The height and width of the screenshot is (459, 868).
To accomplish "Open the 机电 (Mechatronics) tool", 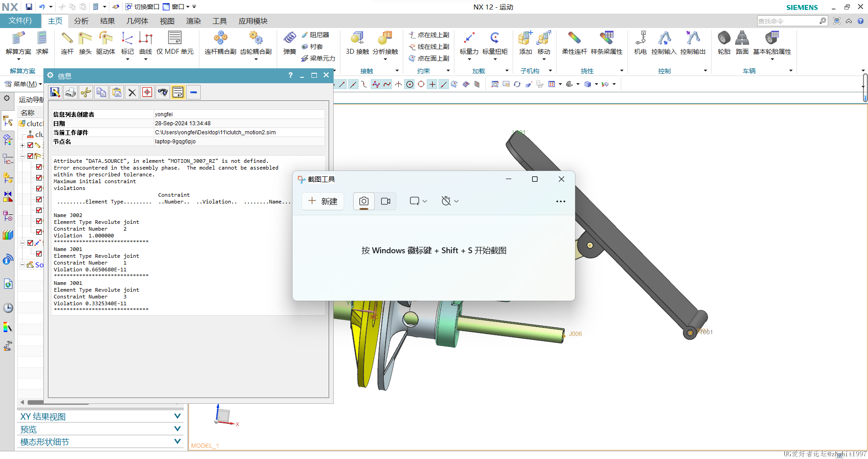I will [x=640, y=43].
